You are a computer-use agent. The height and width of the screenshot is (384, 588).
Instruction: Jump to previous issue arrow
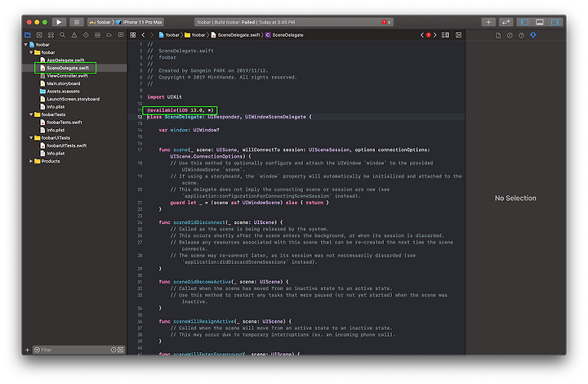pyautogui.click(x=422, y=35)
